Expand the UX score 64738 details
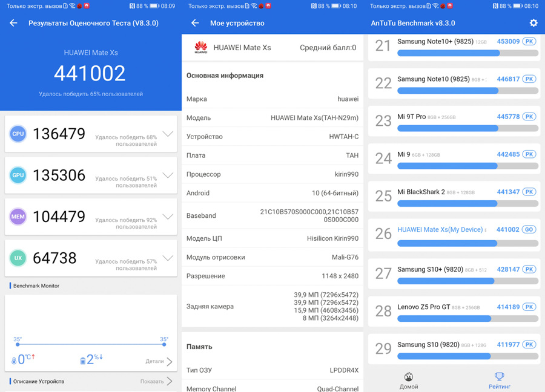Viewport: 545px width, 392px height. 168,258
